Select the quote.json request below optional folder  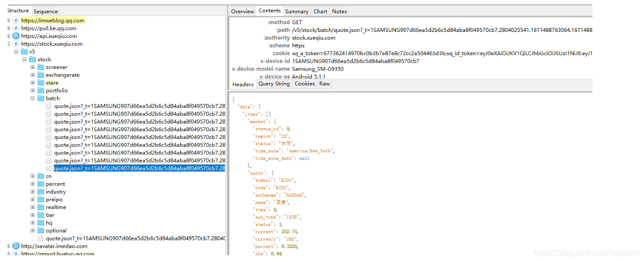click(135, 238)
